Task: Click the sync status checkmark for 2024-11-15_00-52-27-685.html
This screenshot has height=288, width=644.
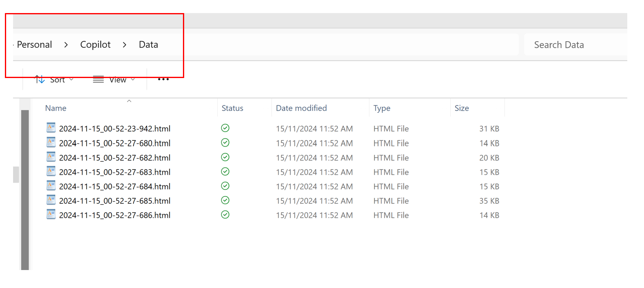Action: tap(225, 200)
